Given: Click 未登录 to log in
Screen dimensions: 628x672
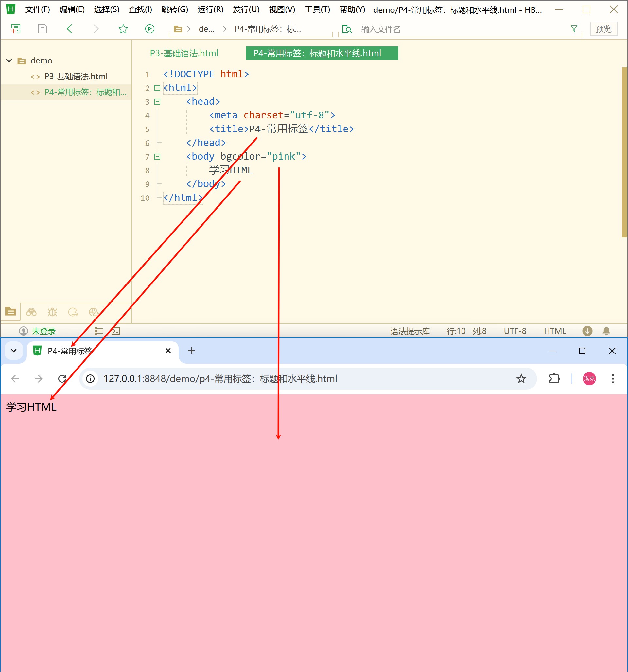Looking at the screenshot, I should 44,331.
